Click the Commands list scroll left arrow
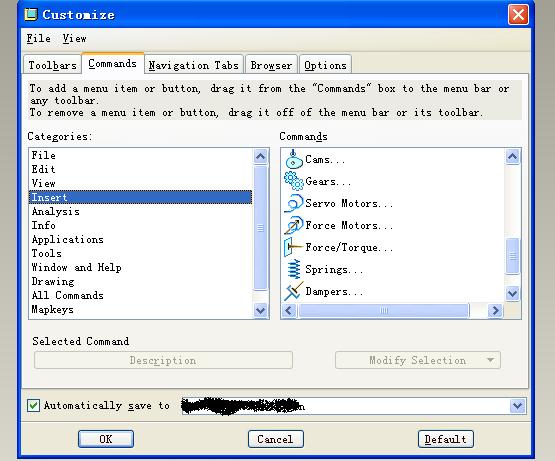The image size is (555, 461). (x=289, y=311)
